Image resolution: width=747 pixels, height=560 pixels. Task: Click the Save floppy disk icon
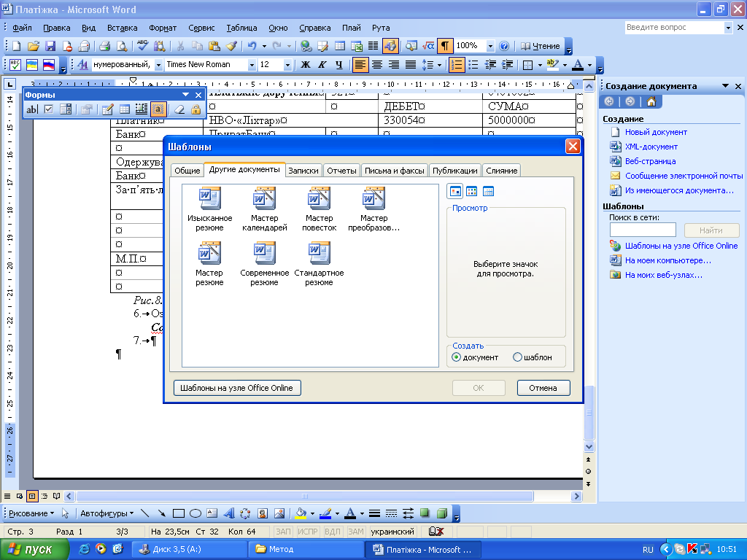coord(50,46)
